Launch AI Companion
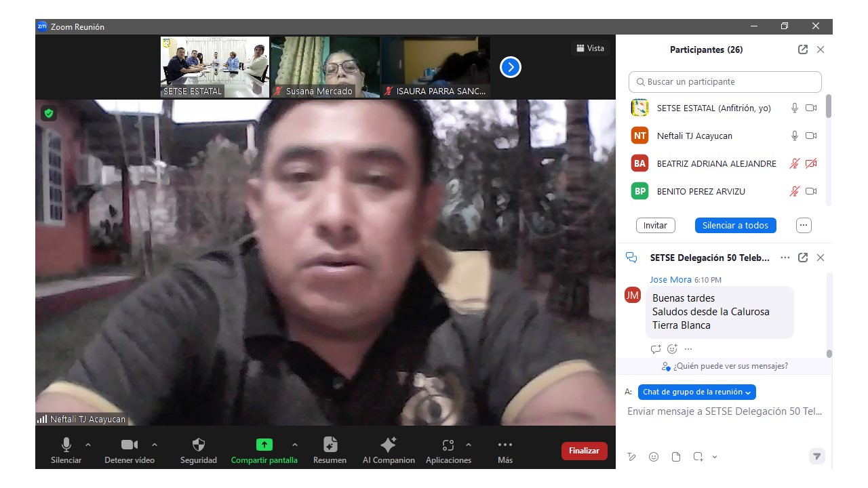 389,445
